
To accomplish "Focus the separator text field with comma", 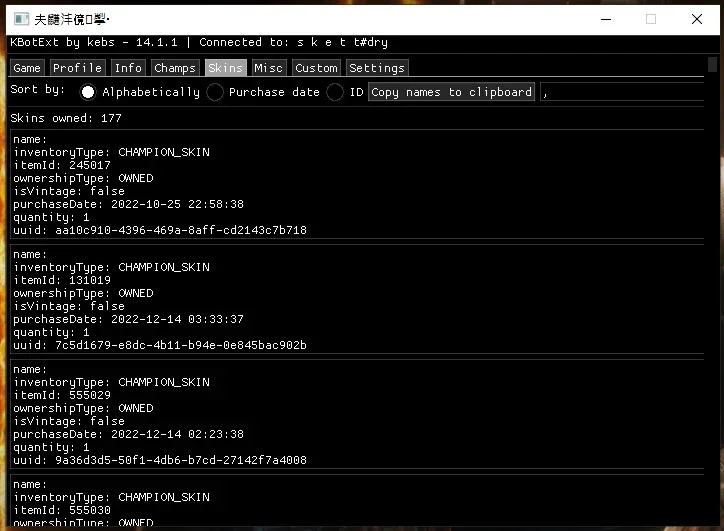I will [622, 92].
